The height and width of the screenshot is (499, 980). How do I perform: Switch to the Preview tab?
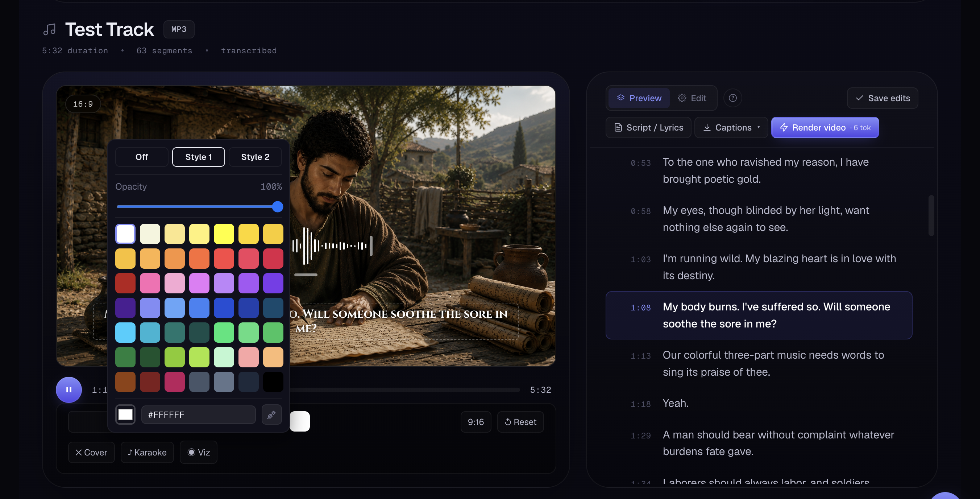pos(639,98)
